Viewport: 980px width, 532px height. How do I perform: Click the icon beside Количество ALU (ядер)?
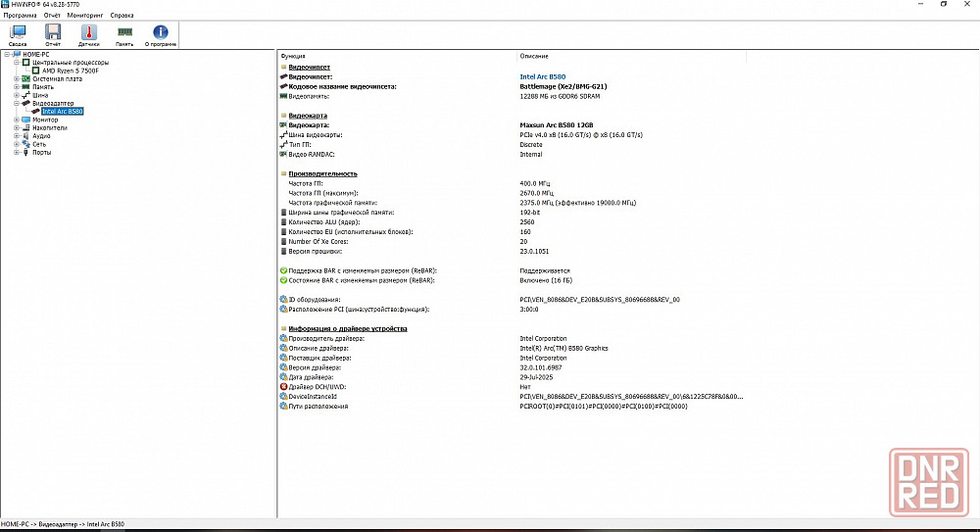tap(284, 222)
